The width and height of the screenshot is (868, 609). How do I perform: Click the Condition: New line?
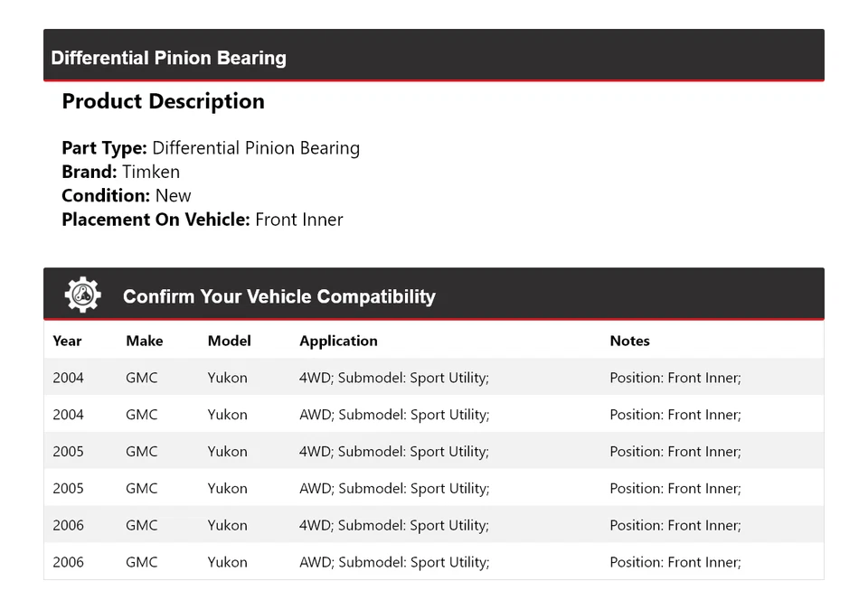tap(127, 195)
